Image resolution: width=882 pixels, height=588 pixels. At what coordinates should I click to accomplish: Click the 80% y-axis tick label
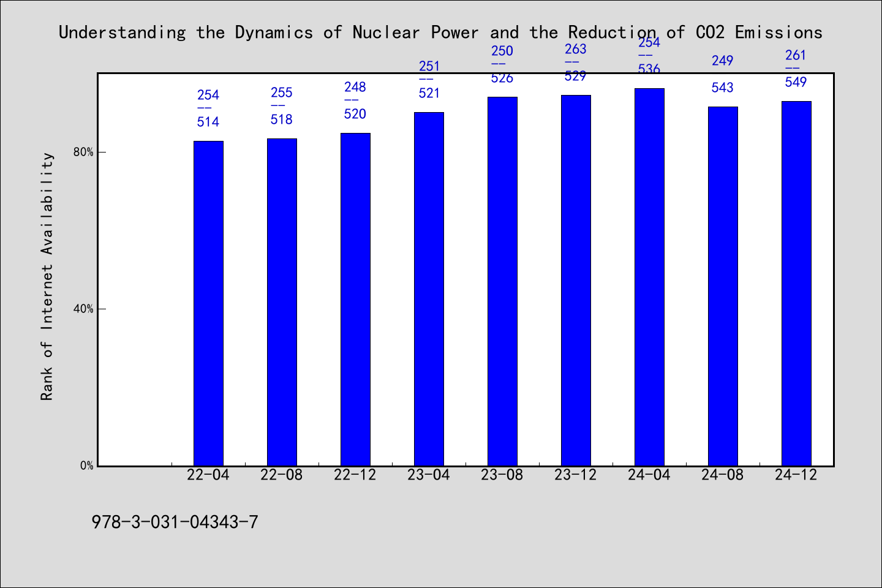coord(83,152)
